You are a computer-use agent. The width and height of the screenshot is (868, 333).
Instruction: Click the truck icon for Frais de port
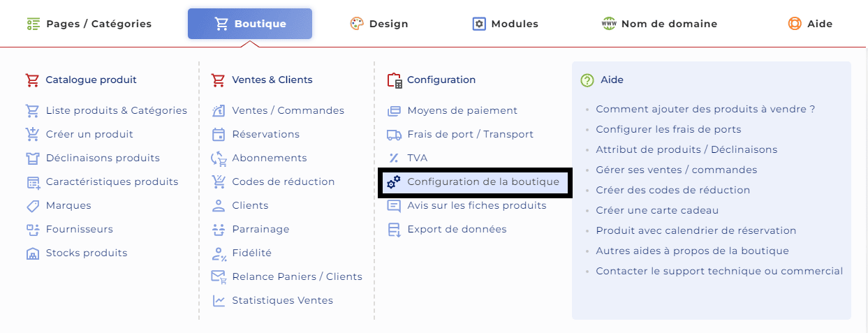(x=394, y=134)
